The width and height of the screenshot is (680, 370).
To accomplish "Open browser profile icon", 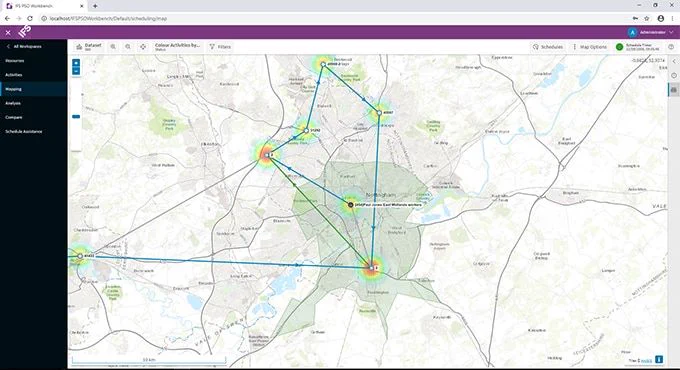I will [x=660, y=18].
